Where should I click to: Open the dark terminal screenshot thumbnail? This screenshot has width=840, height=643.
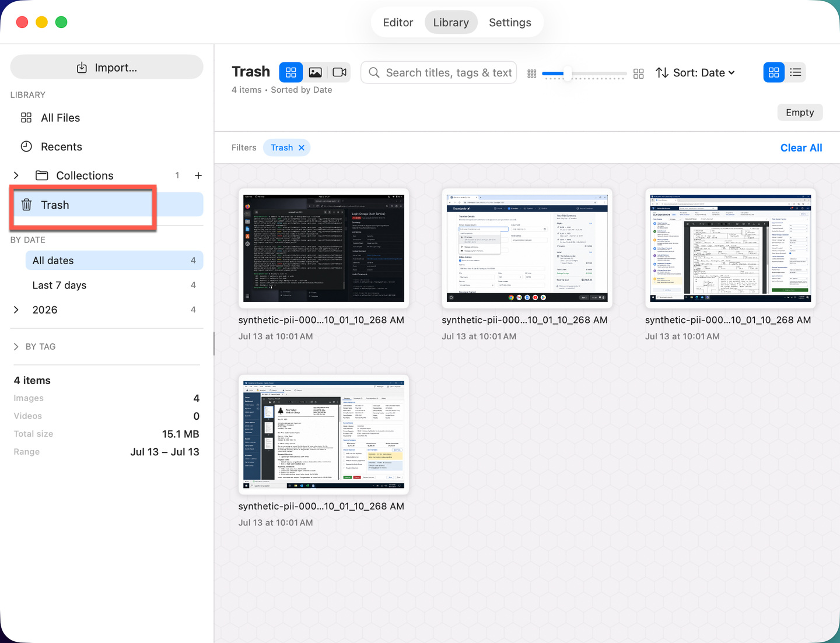324,248
